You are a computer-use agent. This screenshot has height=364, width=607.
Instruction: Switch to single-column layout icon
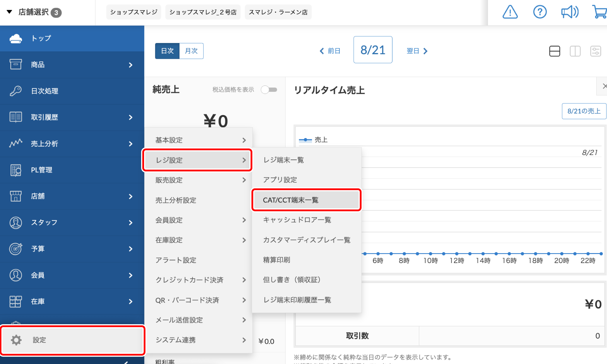(554, 51)
